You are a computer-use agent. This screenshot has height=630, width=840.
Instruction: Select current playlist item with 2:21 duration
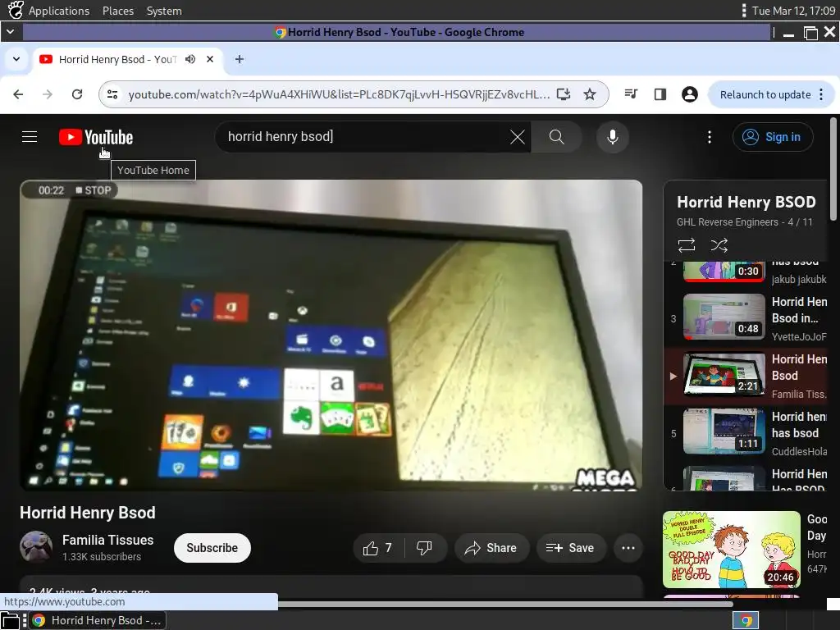pos(724,374)
